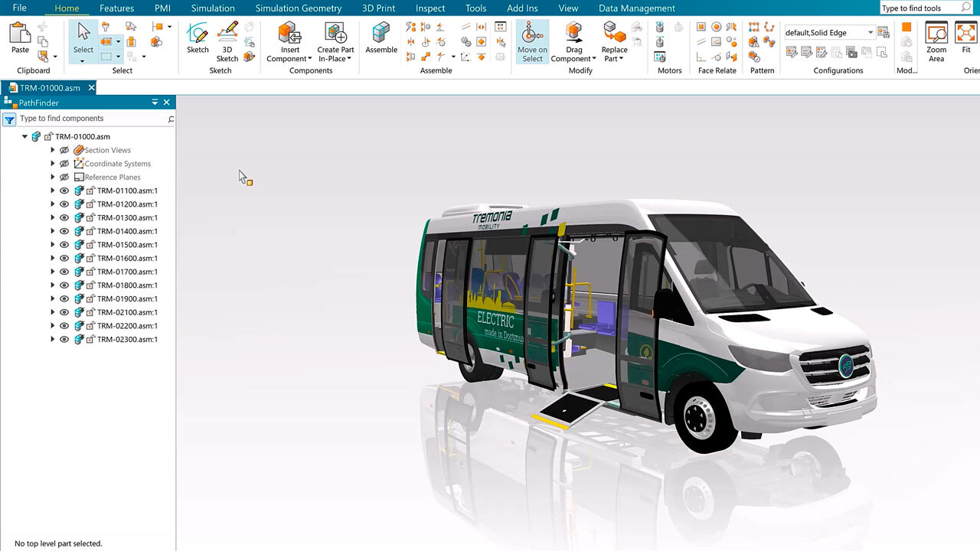Hide TRM-01100.asm using its eye icon

[64, 191]
